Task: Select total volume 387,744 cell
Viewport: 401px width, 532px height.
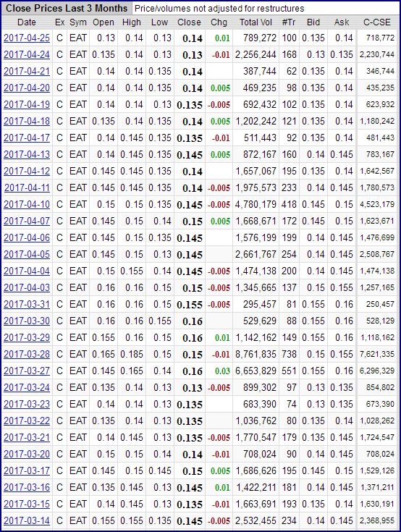Action: (260, 71)
